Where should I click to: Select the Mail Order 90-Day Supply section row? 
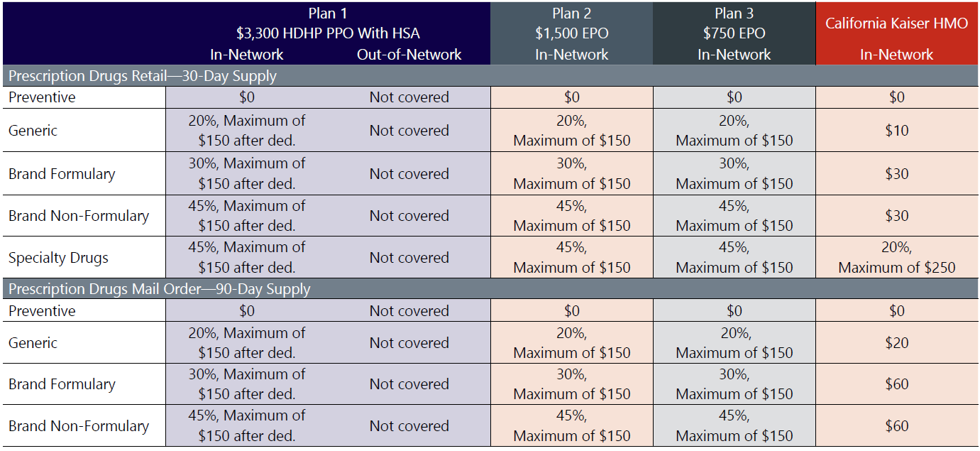coord(159,289)
